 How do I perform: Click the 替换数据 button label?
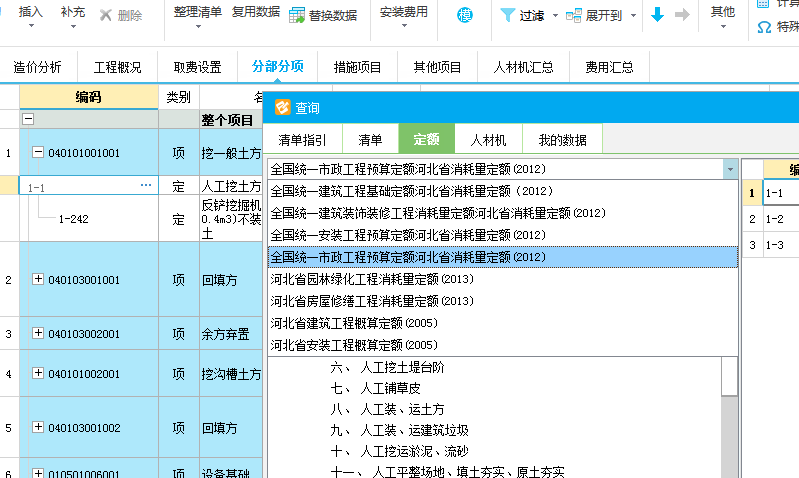pos(333,16)
